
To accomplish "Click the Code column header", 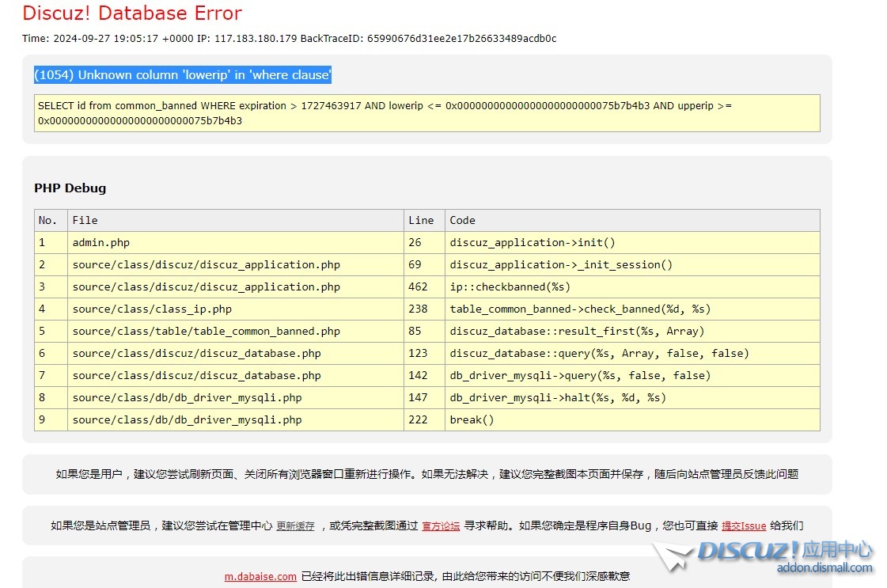I will [632, 220].
